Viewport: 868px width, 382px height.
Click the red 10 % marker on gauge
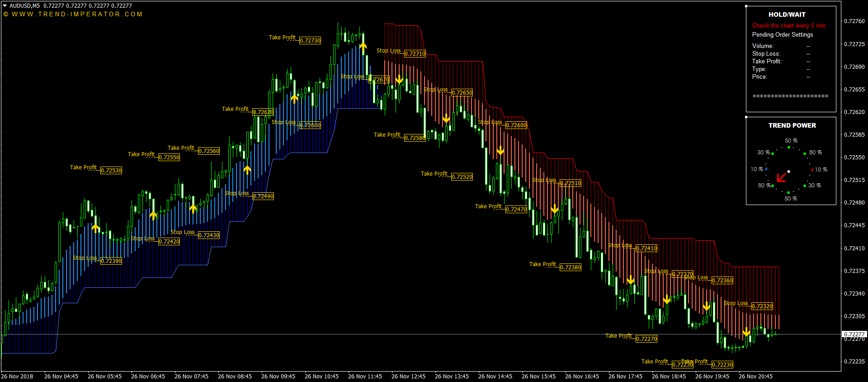click(812, 170)
